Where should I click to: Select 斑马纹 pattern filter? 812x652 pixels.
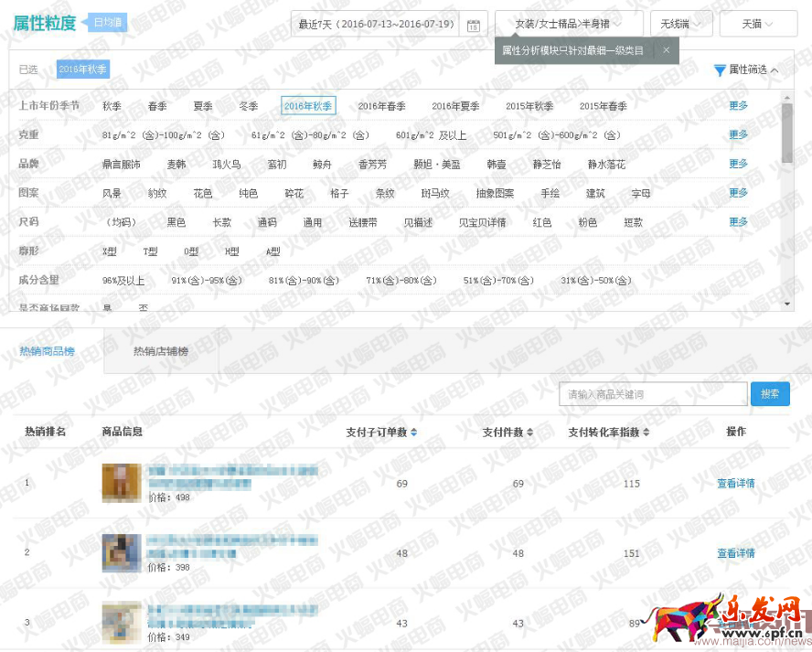pyautogui.click(x=435, y=194)
